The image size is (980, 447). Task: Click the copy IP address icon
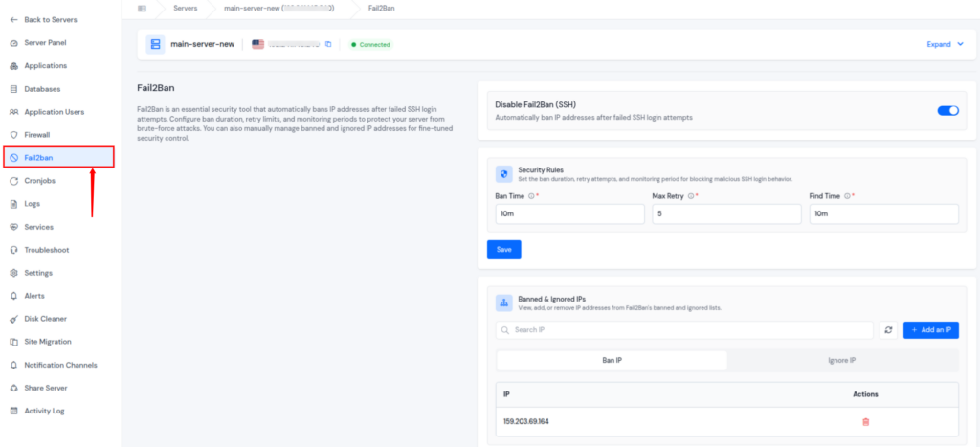click(328, 44)
